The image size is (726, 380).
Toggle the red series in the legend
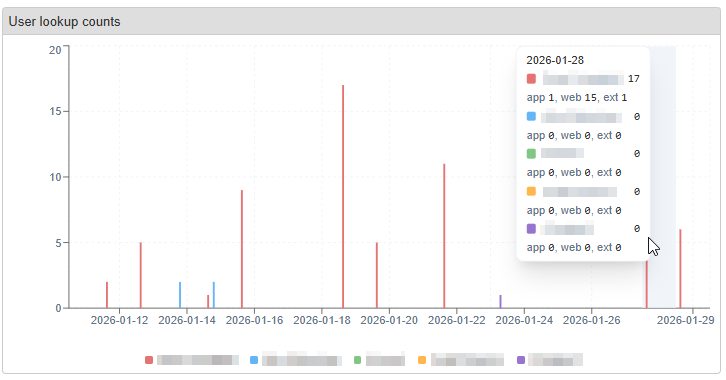(192, 360)
